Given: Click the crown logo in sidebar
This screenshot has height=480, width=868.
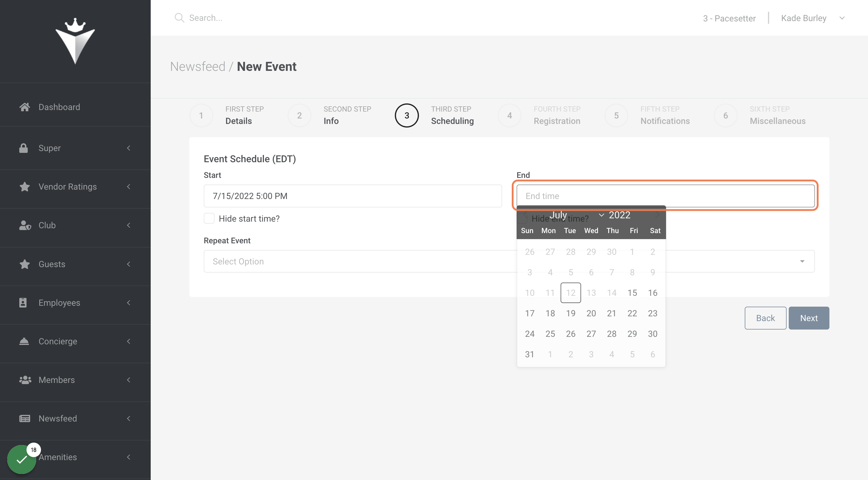Looking at the screenshot, I should (x=75, y=41).
